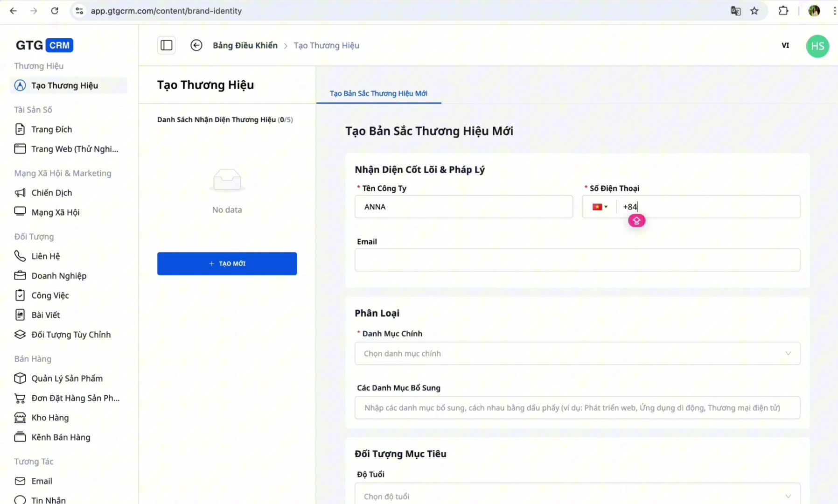Reload the page in the browser
Image resolution: width=838 pixels, height=504 pixels.
55,11
